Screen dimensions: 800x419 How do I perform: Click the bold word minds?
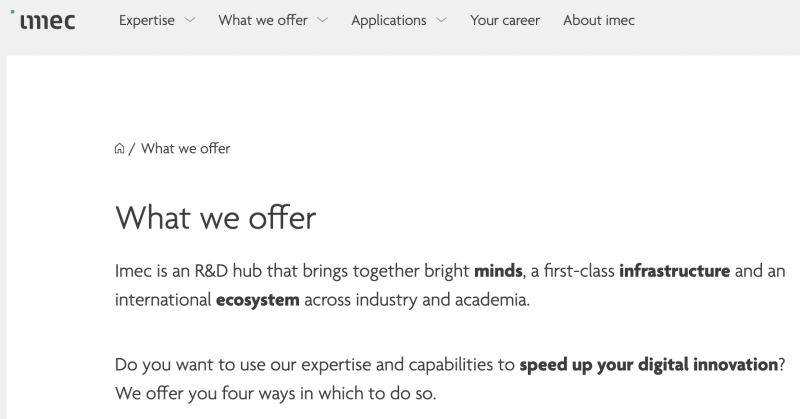[497, 270]
